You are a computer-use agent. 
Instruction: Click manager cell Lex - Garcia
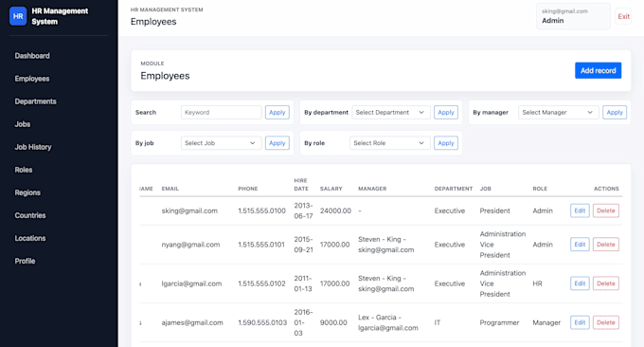point(388,322)
